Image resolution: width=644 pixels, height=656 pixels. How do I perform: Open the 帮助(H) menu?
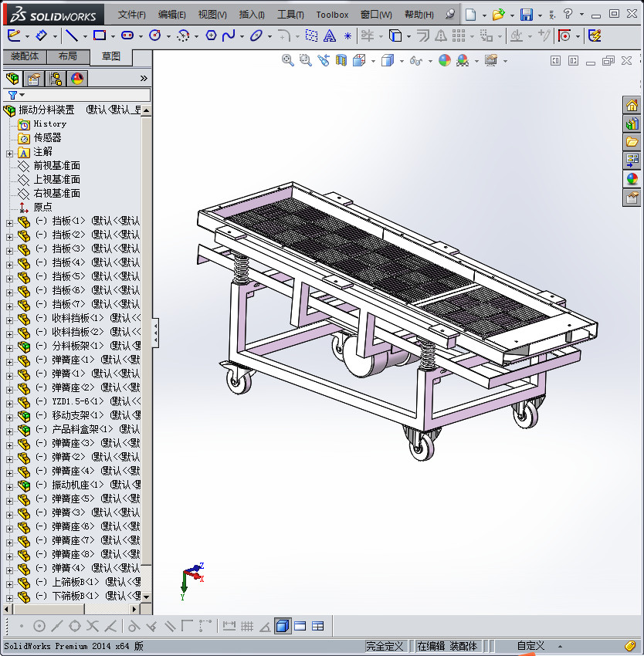(x=419, y=15)
